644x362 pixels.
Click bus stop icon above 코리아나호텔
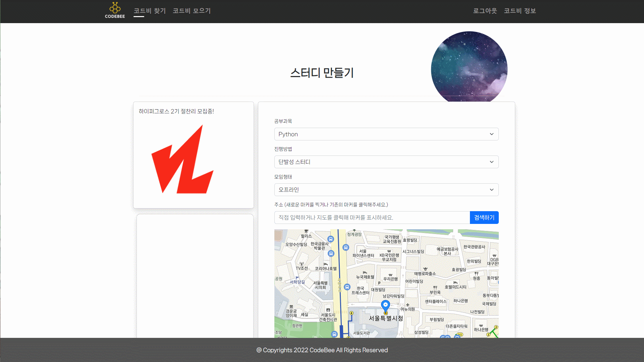tap(331, 254)
